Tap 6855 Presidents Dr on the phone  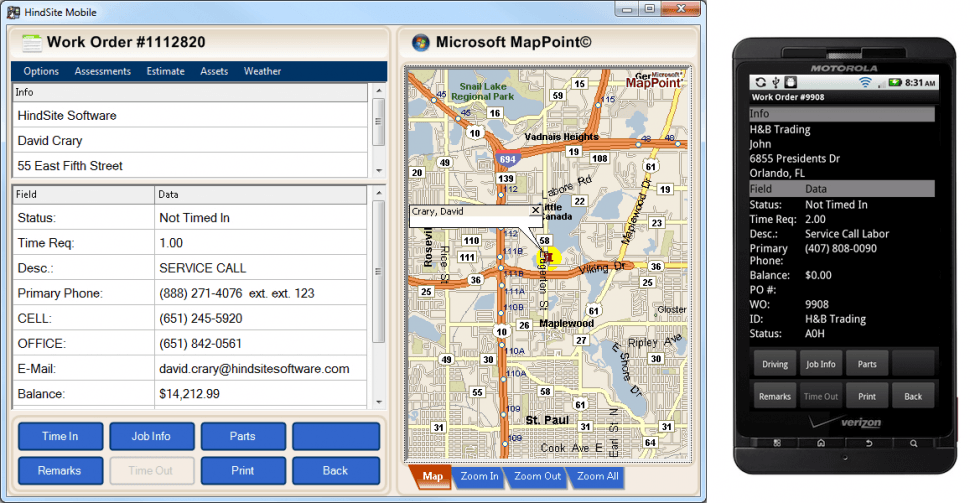(x=795, y=158)
